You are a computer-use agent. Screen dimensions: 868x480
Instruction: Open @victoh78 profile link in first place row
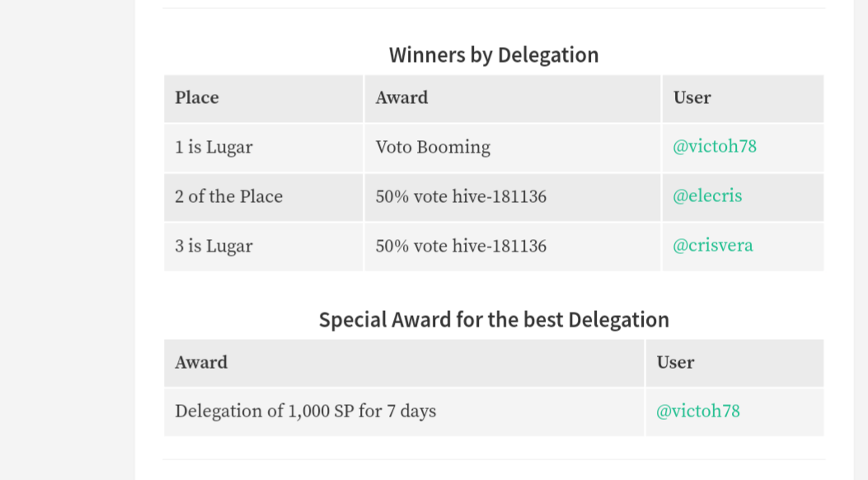[x=714, y=147]
